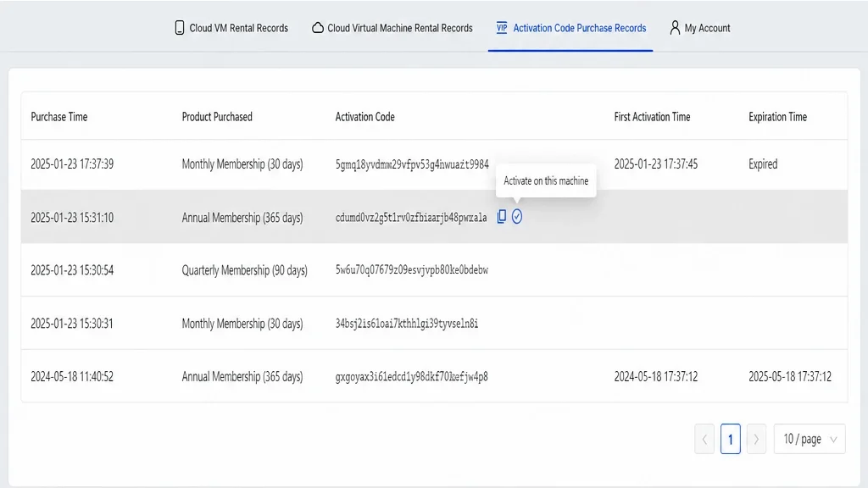
Task: Select activation code starting with 34bsj2
Action: pyautogui.click(x=407, y=324)
